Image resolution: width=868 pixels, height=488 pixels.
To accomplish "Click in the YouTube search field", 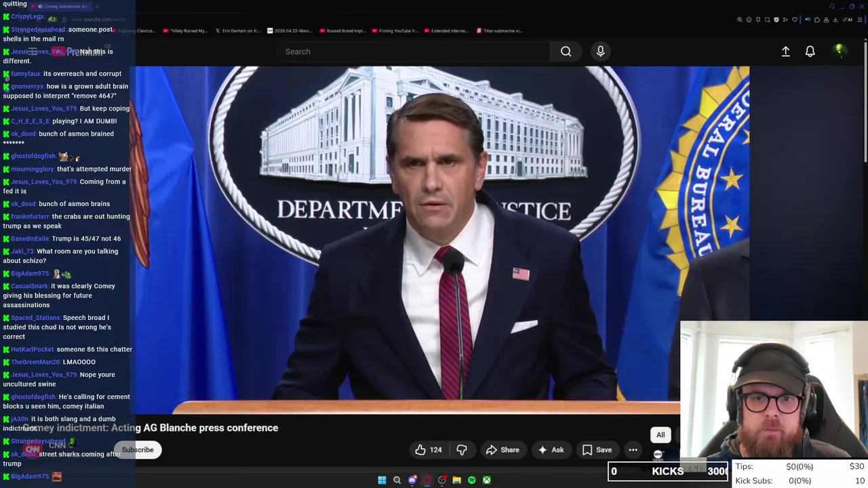I will click(x=414, y=52).
